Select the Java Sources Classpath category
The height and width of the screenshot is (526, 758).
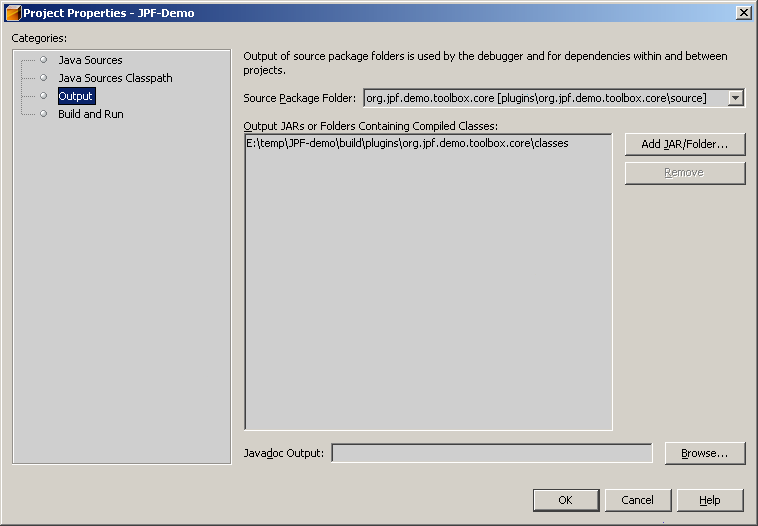(115, 78)
